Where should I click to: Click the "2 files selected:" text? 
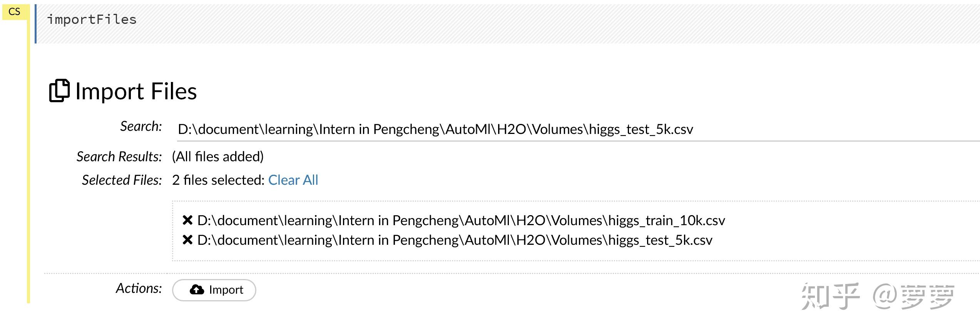click(218, 180)
